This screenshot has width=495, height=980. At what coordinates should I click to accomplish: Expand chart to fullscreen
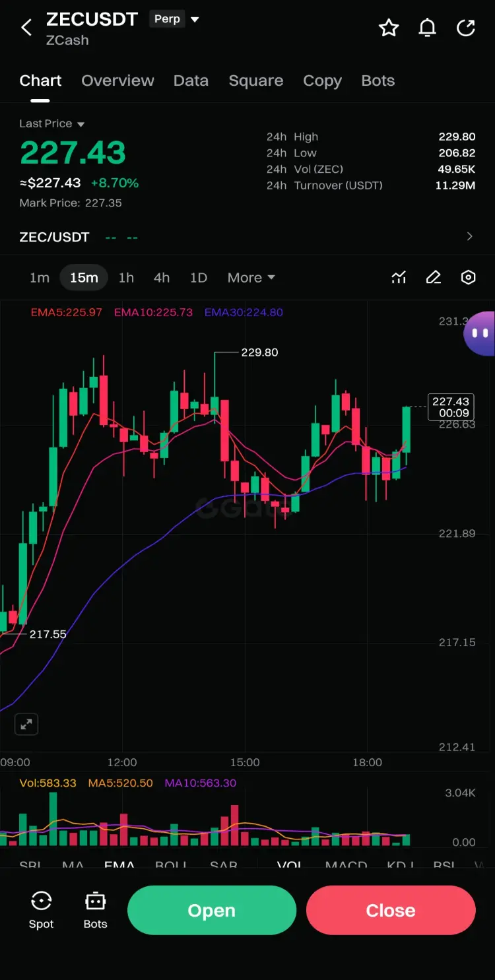pyautogui.click(x=26, y=724)
